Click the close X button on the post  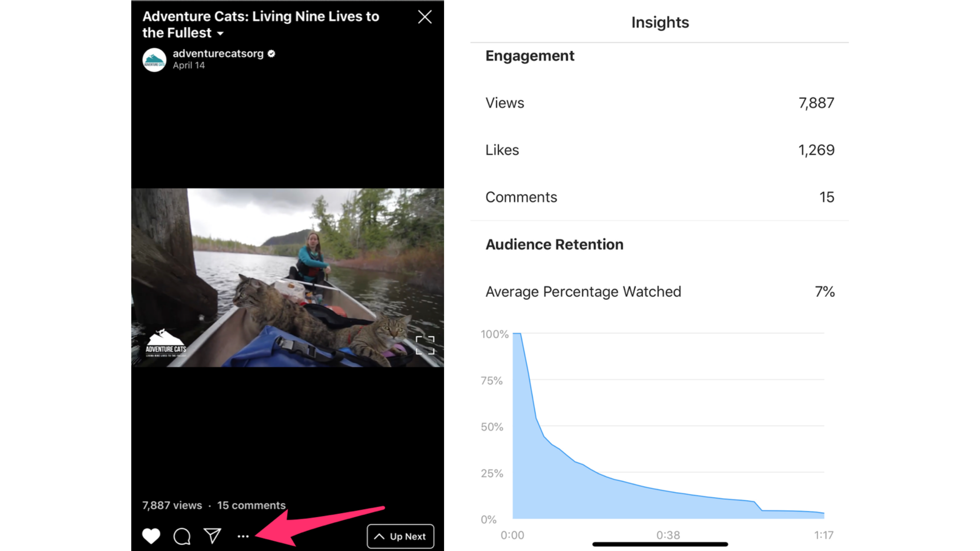click(x=425, y=17)
